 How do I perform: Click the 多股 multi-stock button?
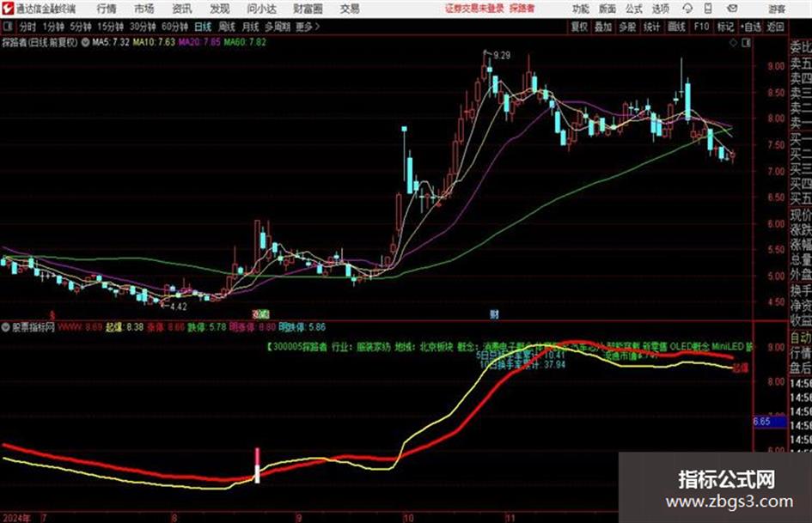point(627,27)
